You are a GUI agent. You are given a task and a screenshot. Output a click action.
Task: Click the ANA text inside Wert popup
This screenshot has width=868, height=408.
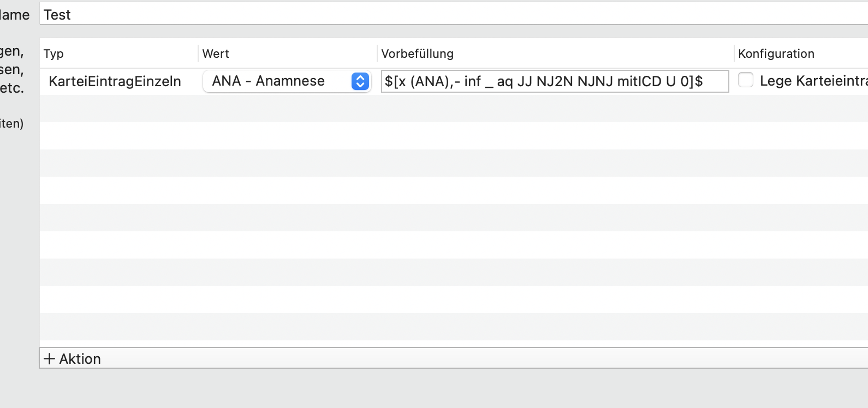coord(227,81)
